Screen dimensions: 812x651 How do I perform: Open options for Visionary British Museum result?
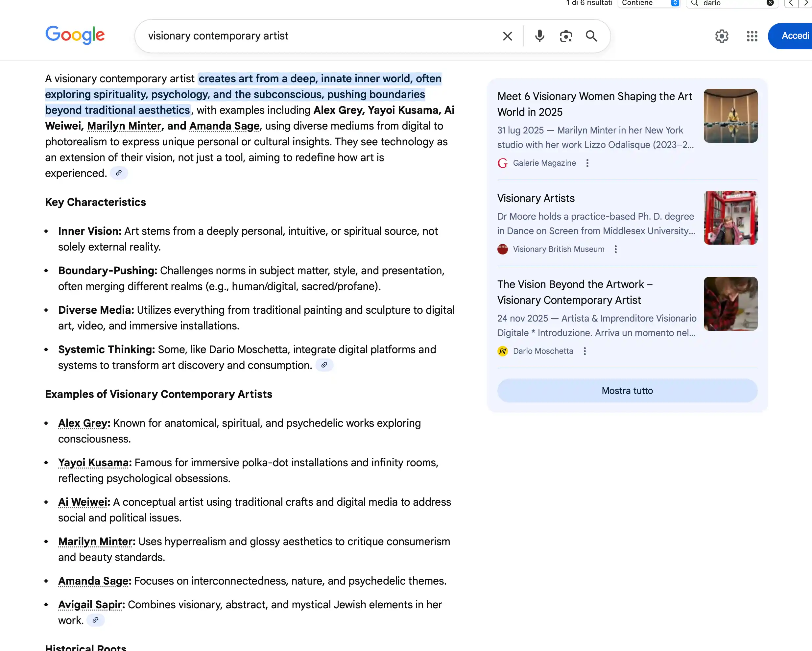(616, 249)
